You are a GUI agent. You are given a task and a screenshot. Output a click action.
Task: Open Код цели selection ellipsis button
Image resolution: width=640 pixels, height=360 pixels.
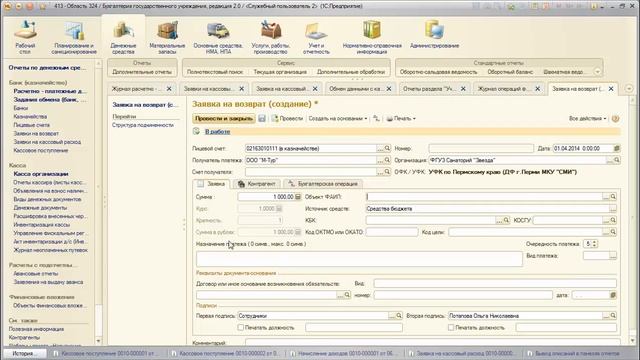pos(606,232)
